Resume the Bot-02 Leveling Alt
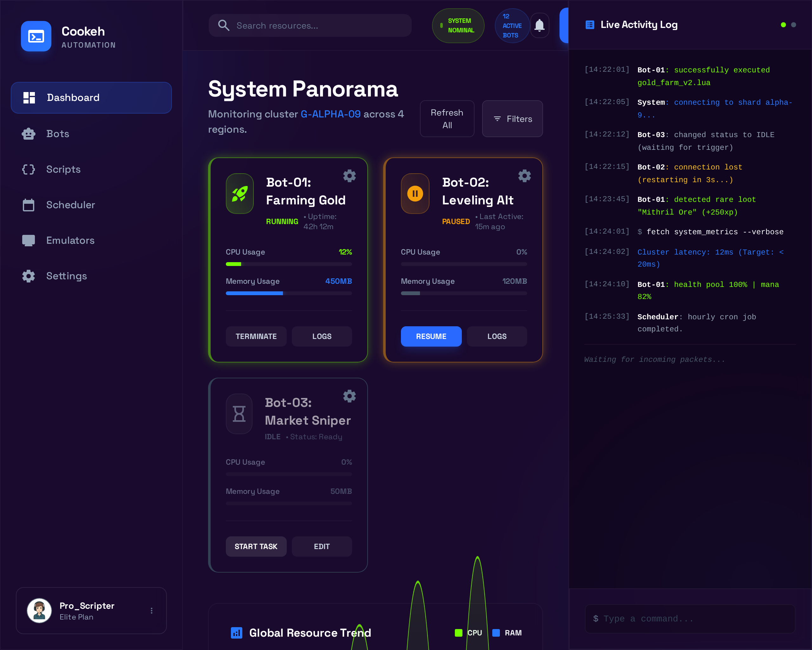The image size is (812, 650). coord(431,336)
